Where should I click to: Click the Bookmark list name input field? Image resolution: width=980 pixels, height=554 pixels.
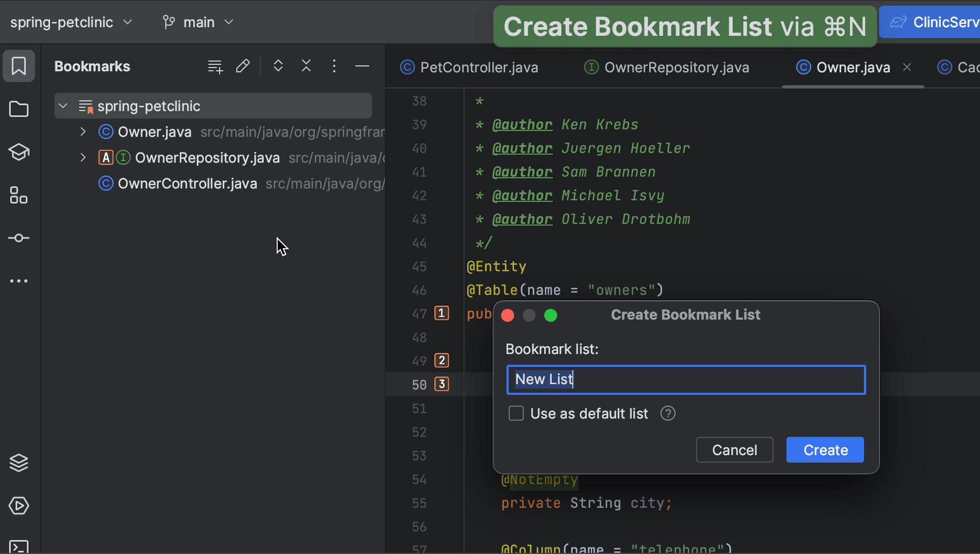(x=685, y=379)
